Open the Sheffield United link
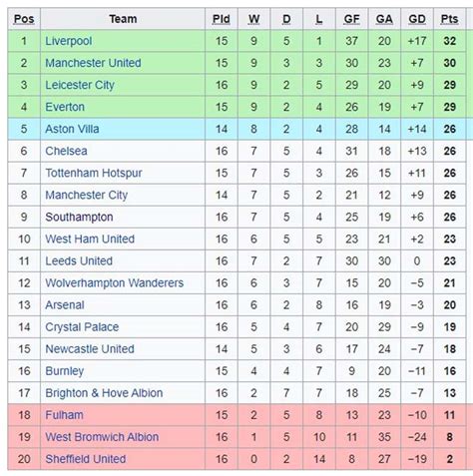This screenshot has width=473, height=476. [x=86, y=459]
